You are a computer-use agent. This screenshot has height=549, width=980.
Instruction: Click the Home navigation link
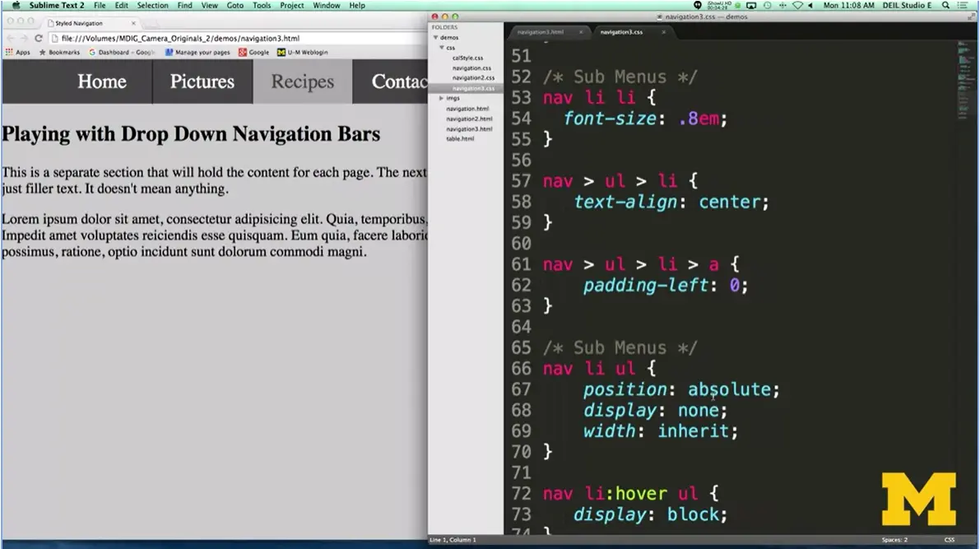[101, 81]
